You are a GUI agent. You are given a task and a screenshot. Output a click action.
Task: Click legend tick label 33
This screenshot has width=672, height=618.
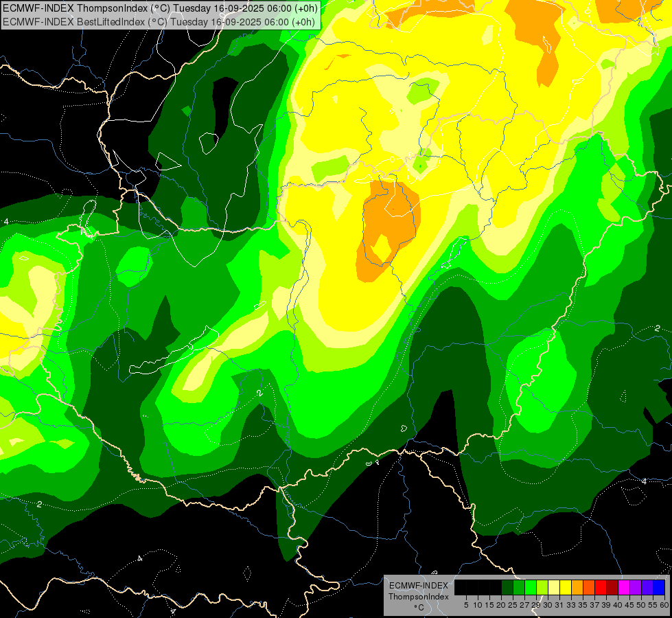(571, 605)
